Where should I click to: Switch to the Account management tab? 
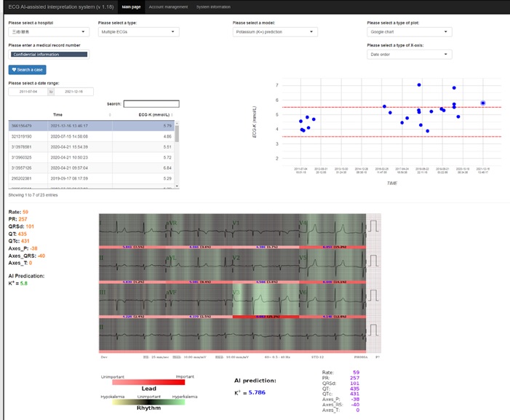click(x=167, y=7)
